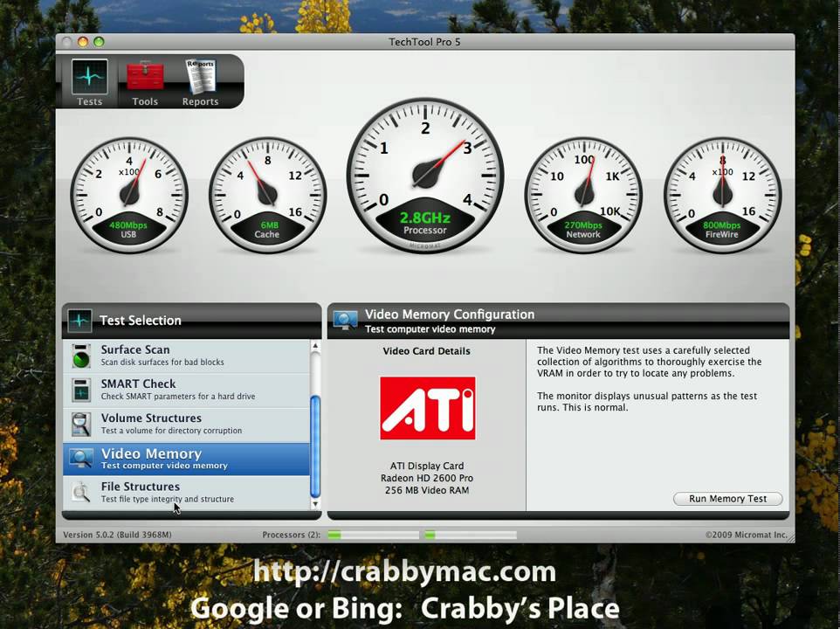
Task: Select the Video Memory test row
Action: pyautogui.click(x=187, y=460)
